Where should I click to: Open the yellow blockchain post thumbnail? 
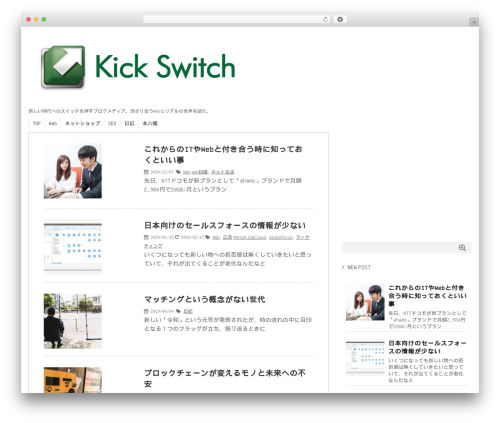(x=73, y=380)
